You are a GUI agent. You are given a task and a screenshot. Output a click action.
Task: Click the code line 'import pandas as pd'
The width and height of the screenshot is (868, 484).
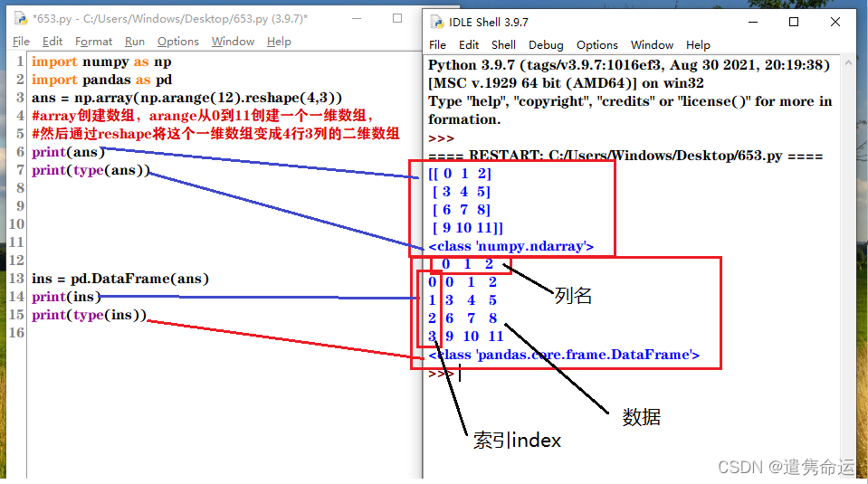(x=102, y=80)
